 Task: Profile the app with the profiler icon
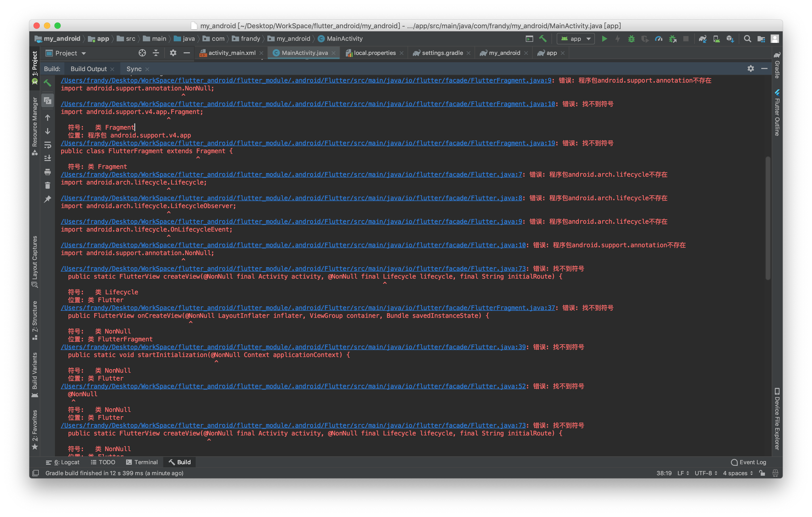pyautogui.click(x=658, y=38)
